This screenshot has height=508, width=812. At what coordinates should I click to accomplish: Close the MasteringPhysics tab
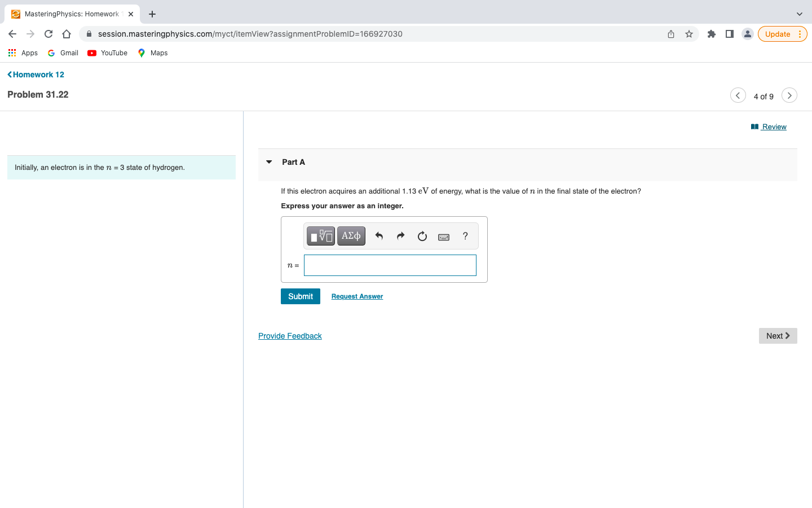point(131,14)
